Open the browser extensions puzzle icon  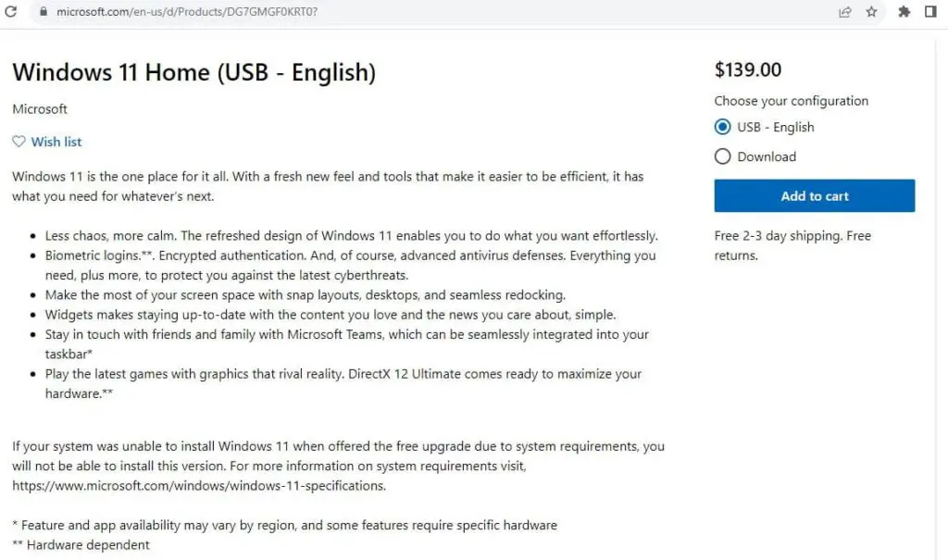[903, 12]
